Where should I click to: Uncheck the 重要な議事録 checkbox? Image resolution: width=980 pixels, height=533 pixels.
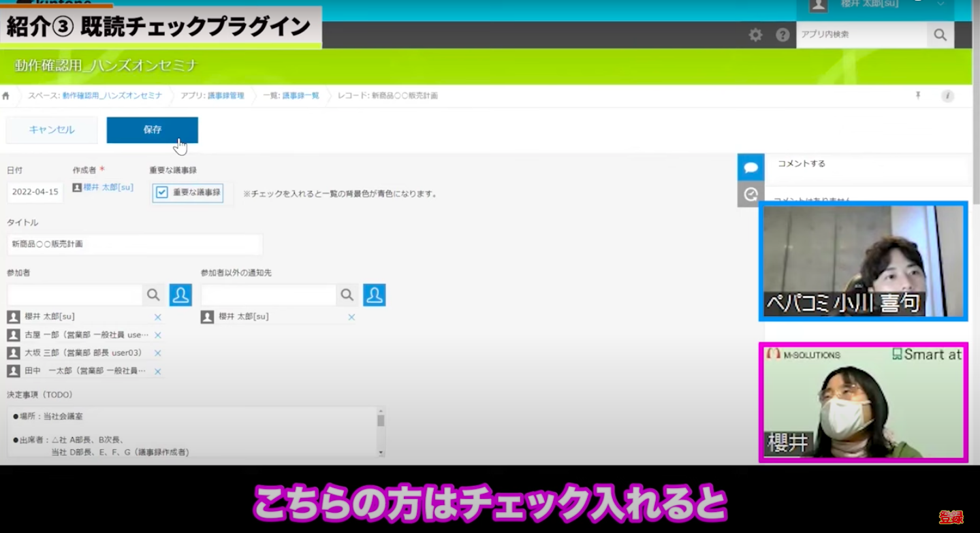(x=162, y=193)
